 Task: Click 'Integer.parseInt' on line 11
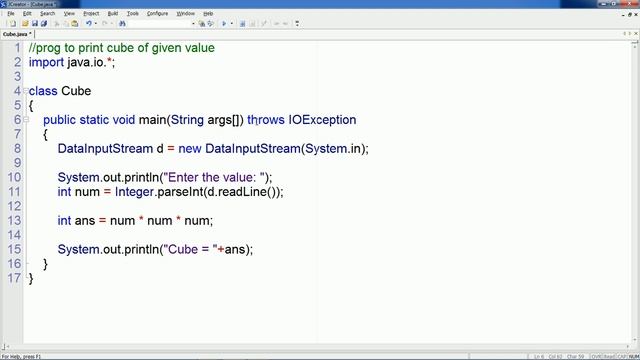pyautogui.click(x=159, y=192)
